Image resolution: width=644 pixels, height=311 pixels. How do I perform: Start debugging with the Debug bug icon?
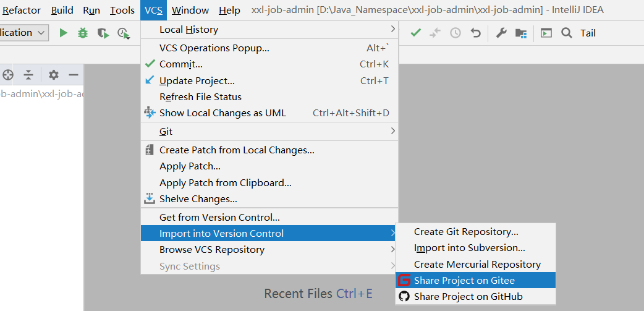(83, 33)
